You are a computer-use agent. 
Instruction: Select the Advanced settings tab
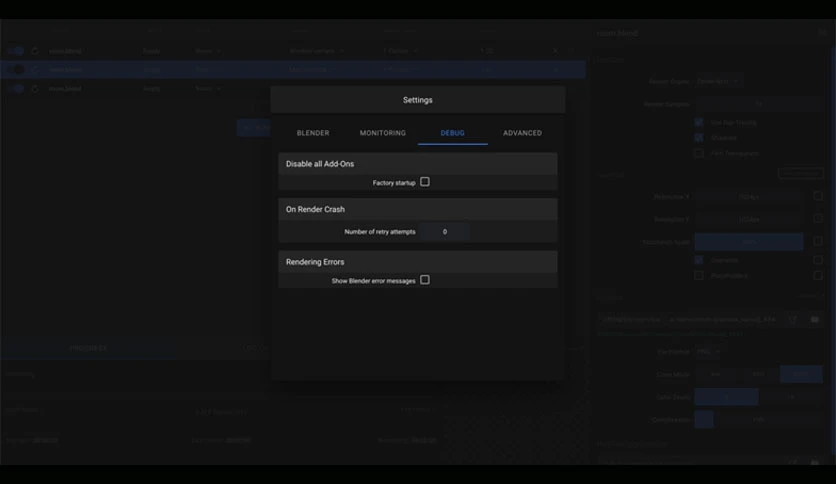click(x=522, y=133)
